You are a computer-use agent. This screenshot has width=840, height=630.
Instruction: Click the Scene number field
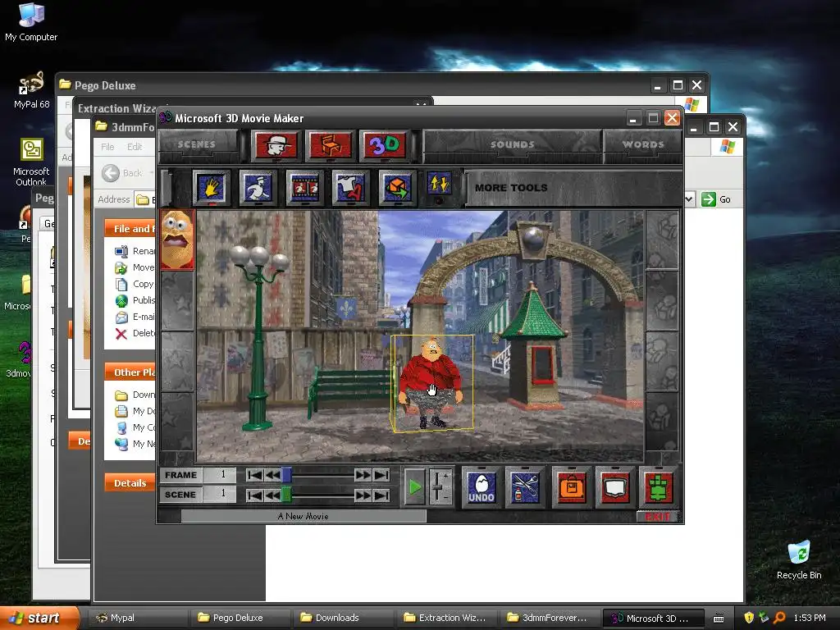pyautogui.click(x=220, y=495)
